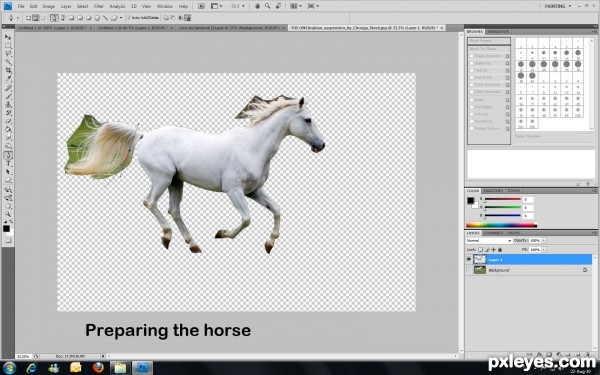Enable Scattering checkbox

471,63
